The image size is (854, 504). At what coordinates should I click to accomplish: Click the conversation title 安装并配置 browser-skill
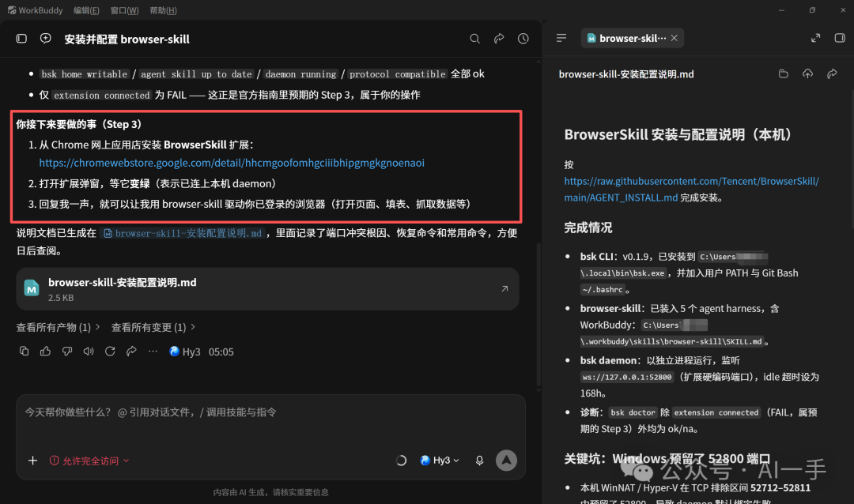point(127,39)
